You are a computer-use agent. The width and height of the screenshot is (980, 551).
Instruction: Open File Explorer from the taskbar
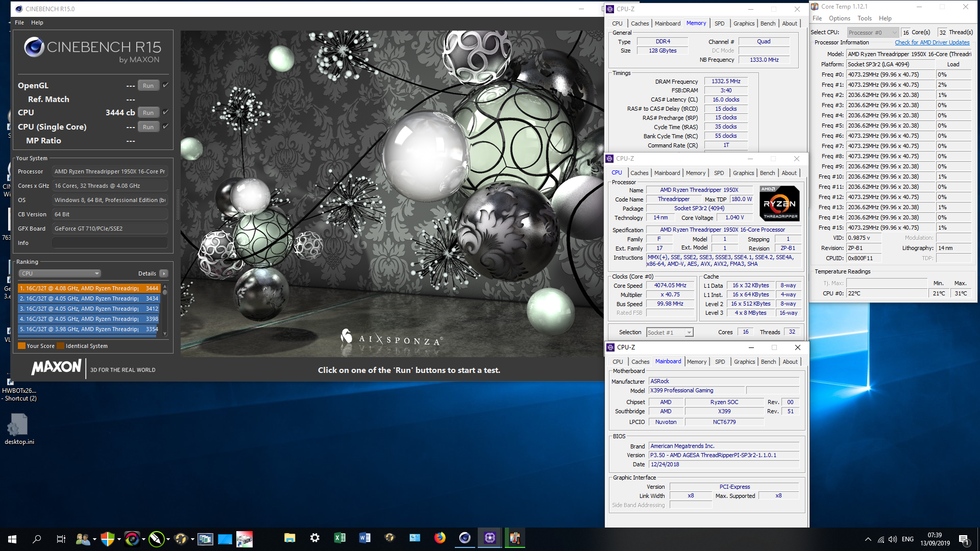(290, 538)
